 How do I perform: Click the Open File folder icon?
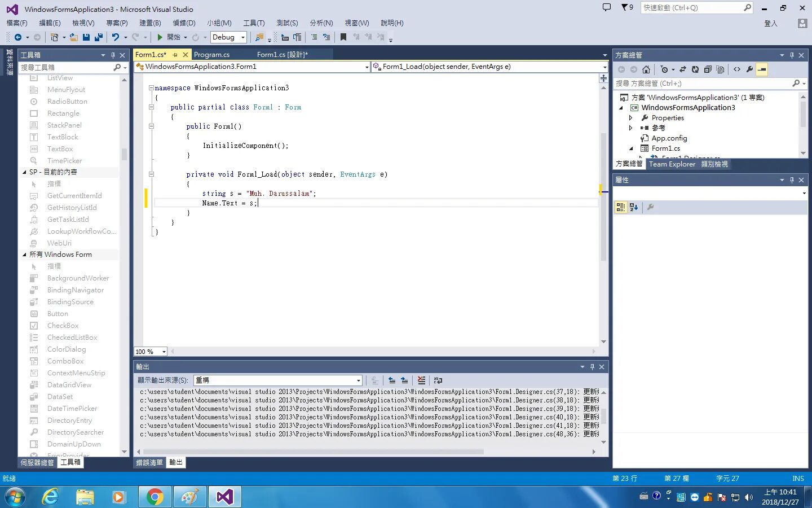[x=74, y=37]
